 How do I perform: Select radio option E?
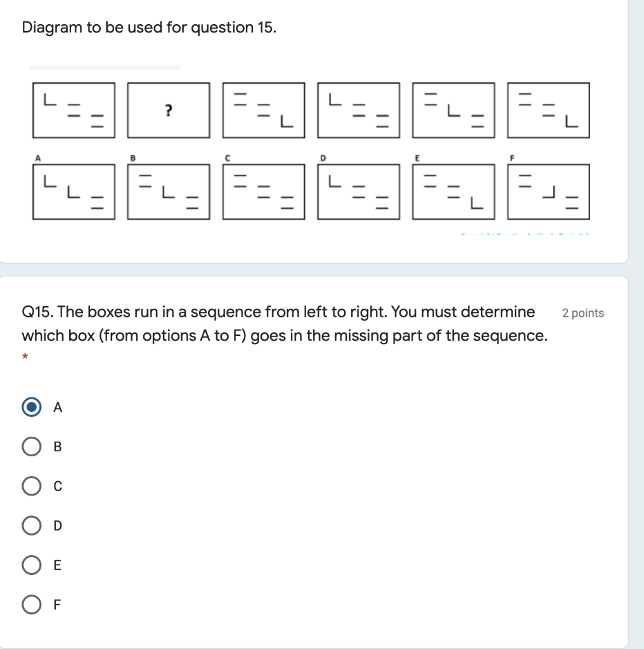(x=31, y=565)
